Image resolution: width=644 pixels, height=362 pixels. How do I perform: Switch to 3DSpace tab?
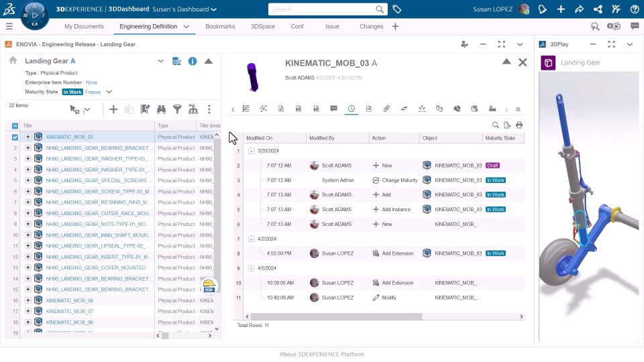coord(263,26)
